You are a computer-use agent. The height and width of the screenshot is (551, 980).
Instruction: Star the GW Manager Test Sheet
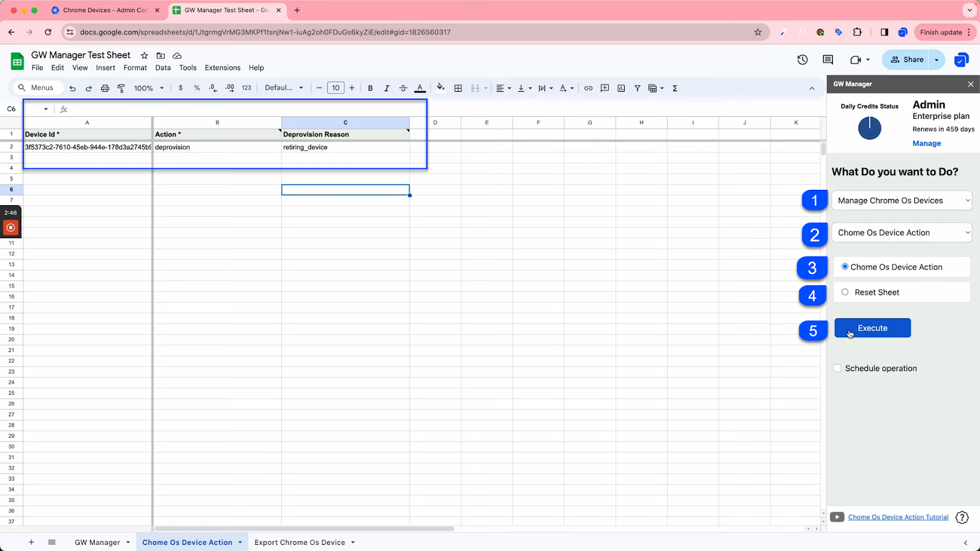[144, 55]
